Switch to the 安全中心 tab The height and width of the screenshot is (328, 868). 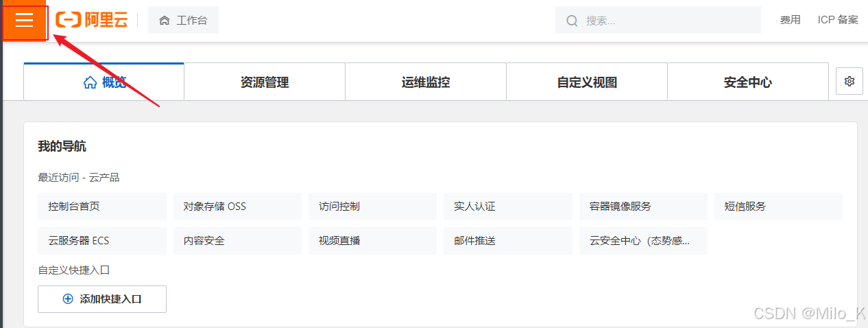(748, 82)
